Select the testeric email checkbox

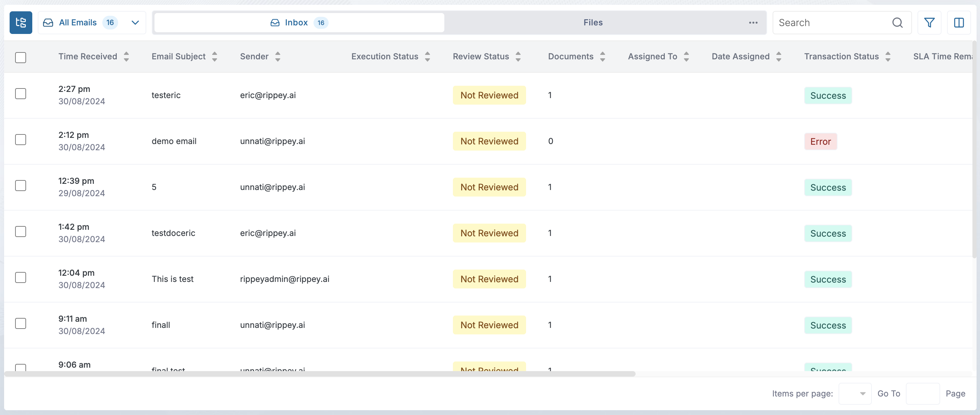(x=21, y=94)
